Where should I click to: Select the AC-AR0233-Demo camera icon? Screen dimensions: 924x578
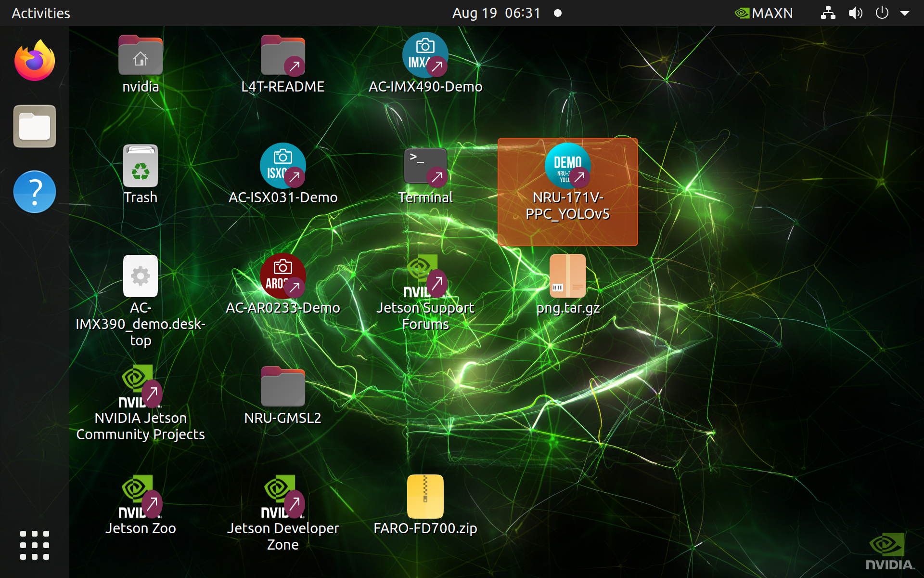[283, 276]
